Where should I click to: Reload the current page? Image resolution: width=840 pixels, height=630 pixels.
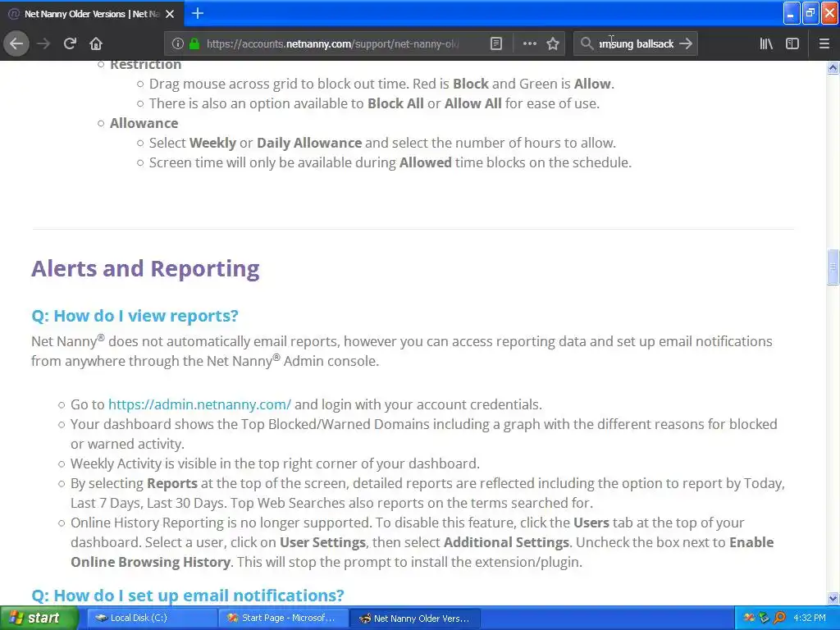70,43
